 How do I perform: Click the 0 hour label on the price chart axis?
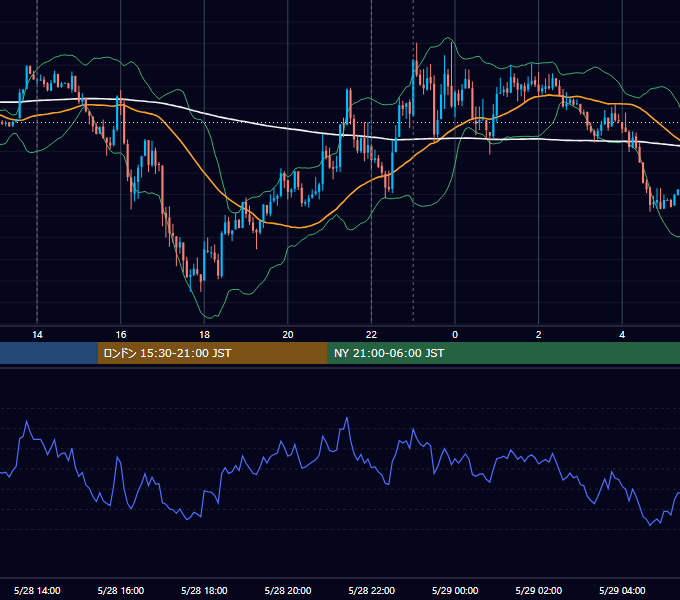point(455,335)
